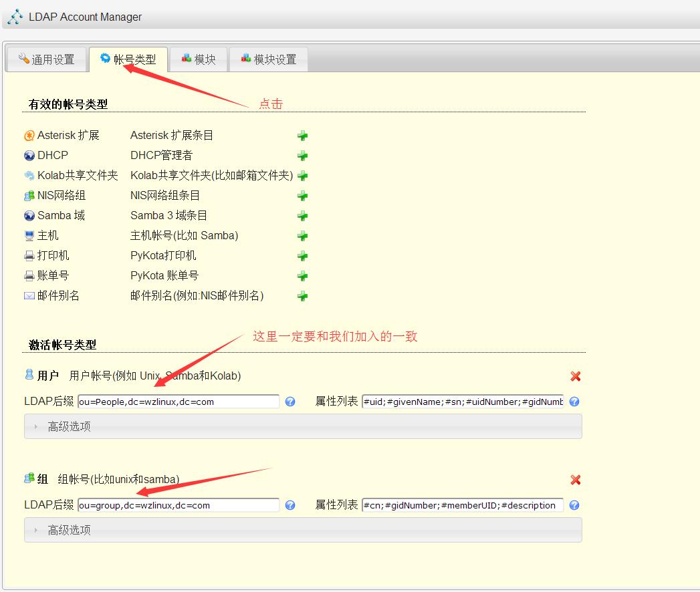Click the LDAP Account Manager logo
700x592 pixels.
[x=15, y=17]
